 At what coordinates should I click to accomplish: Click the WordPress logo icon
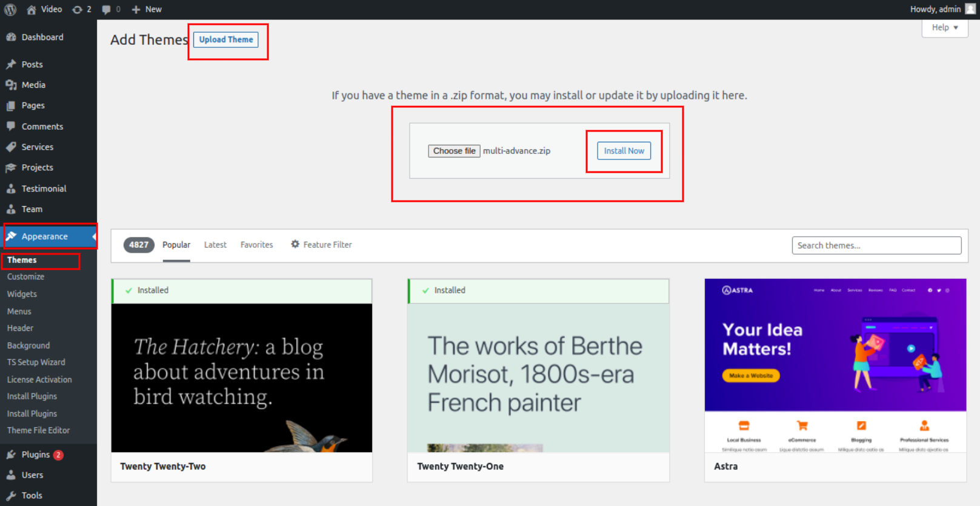[10, 9]
